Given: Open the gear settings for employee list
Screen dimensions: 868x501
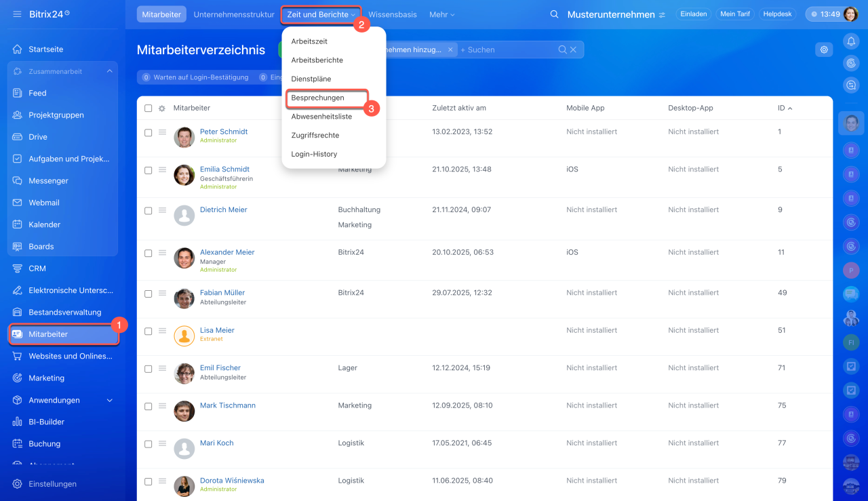Looking at the screenshot, I should 824,49.
